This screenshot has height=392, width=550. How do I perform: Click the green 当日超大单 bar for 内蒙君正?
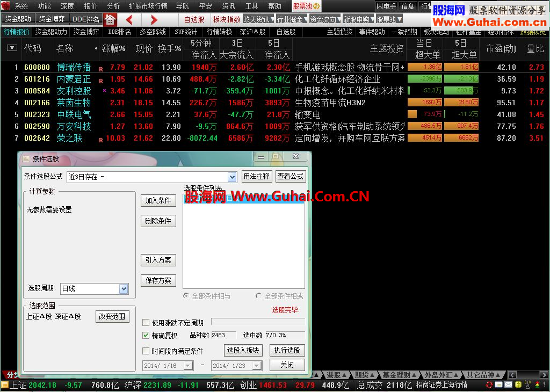click(425, 79)
